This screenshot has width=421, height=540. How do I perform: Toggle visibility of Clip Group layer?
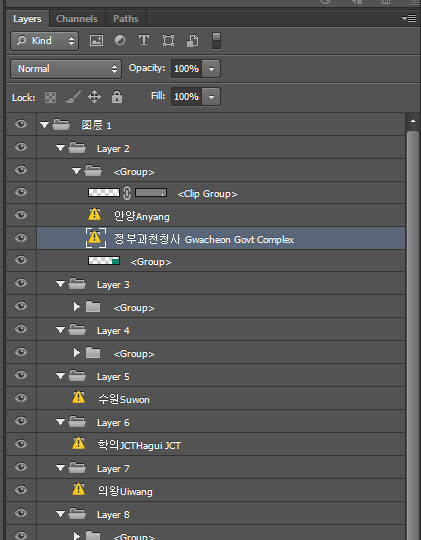[x=21, y=192]
